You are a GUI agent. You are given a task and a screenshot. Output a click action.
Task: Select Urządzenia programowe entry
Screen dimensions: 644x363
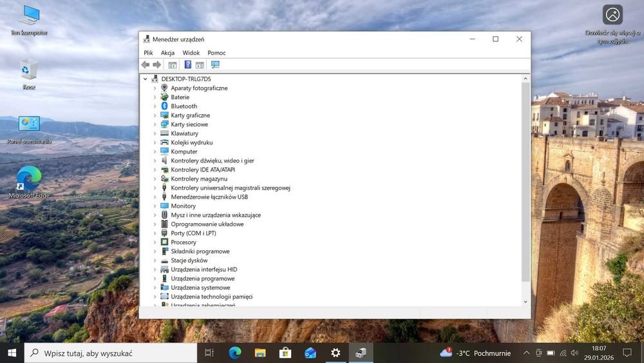tap(203, 279)
